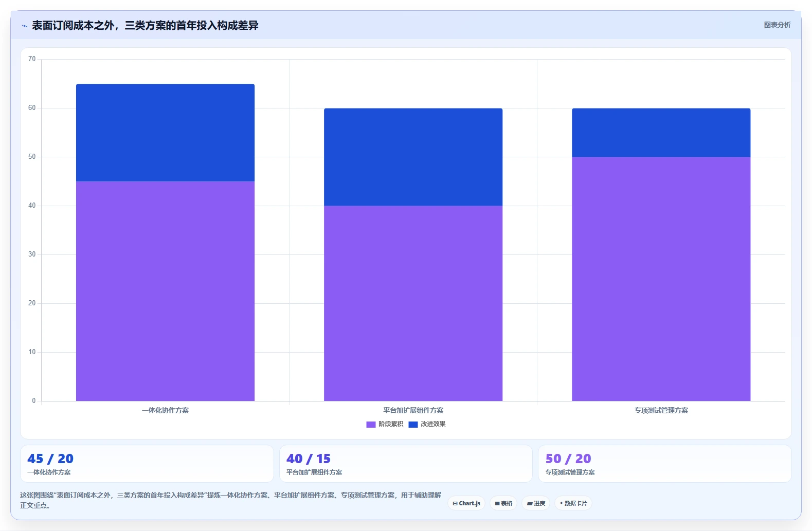Viewport: 812px width, 531px height.
Task: Click the purple bar segment for 专项测试管理方案
Action: pos(661,279)
